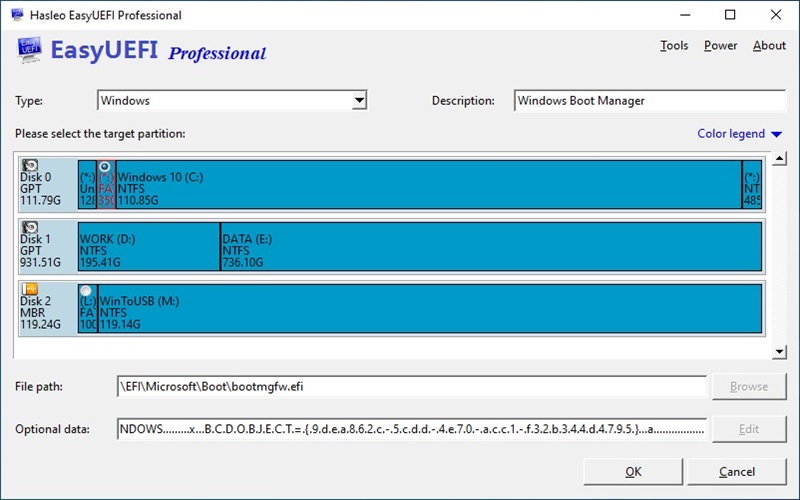
Task: Select the Disk 0 FAT partition radio button
Action: pos(105,166)
